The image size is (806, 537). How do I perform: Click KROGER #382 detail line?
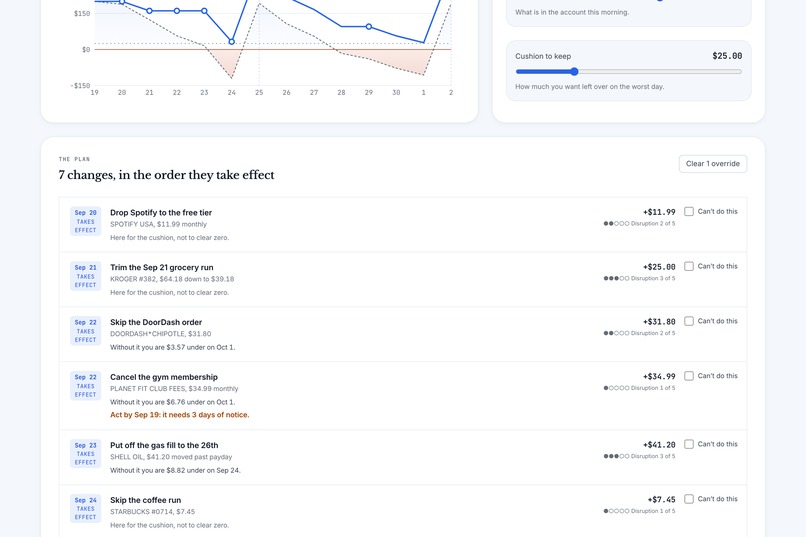click(172, 279)
